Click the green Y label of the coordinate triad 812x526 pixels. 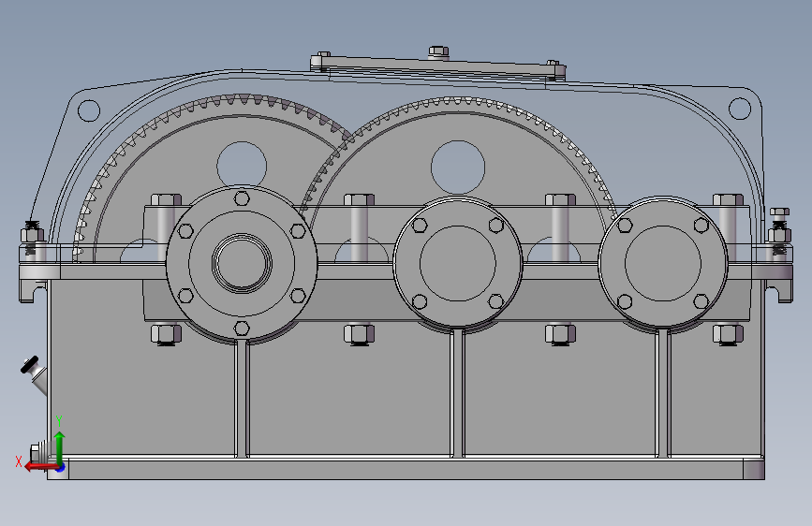pyautogui.click(x=59, y=420)
